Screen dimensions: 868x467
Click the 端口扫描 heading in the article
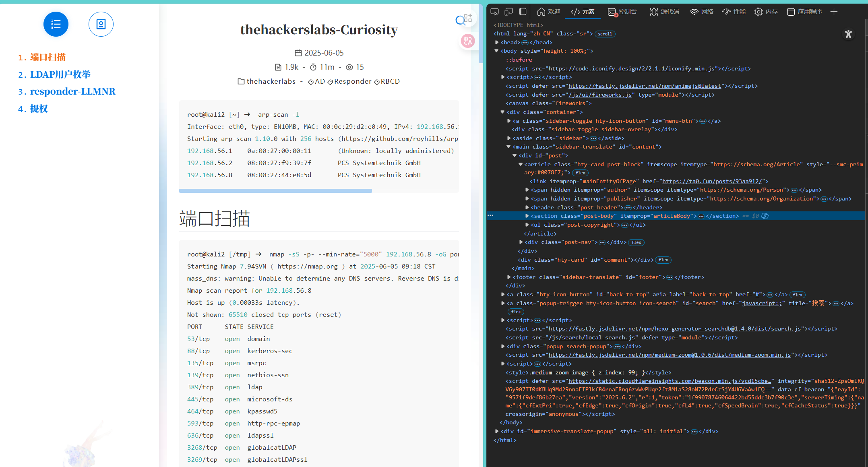click(215, 218)
